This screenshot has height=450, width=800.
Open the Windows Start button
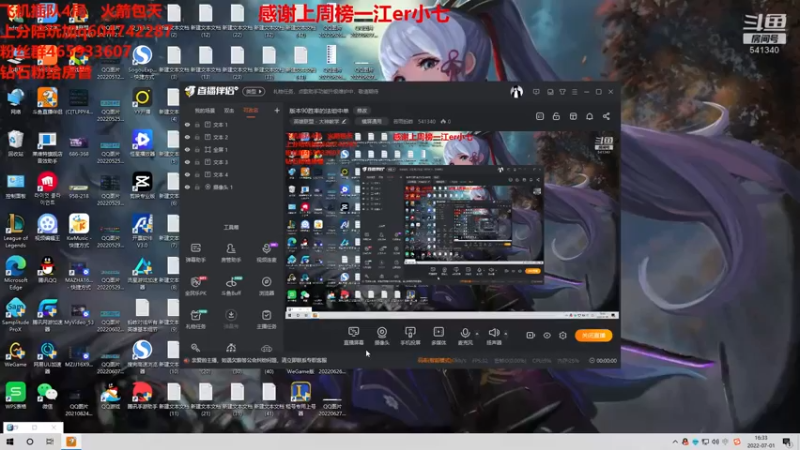(10, 441)
